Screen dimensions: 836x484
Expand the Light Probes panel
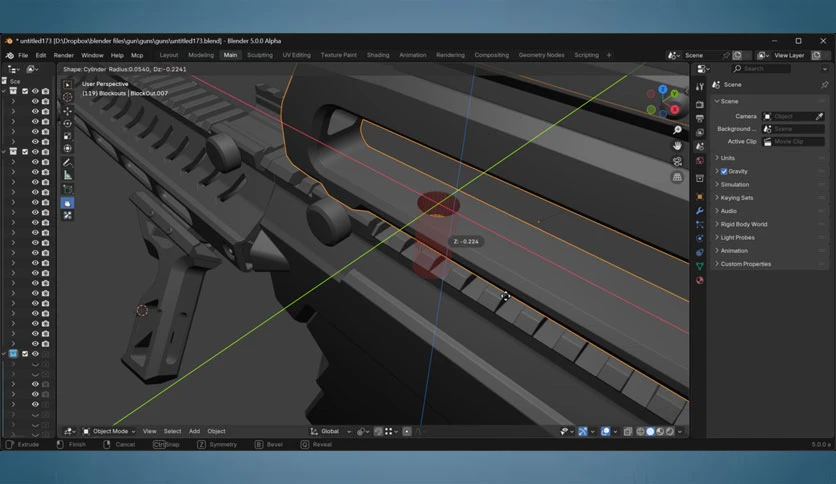pos(737,238)
